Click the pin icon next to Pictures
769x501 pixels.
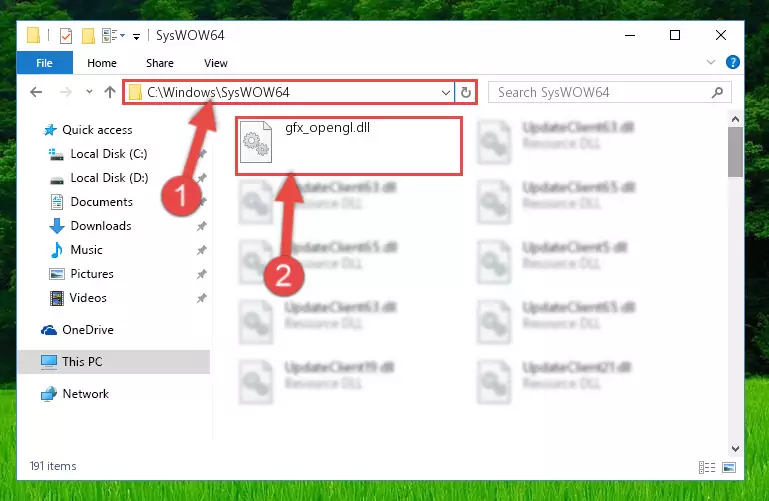(201, 274)
